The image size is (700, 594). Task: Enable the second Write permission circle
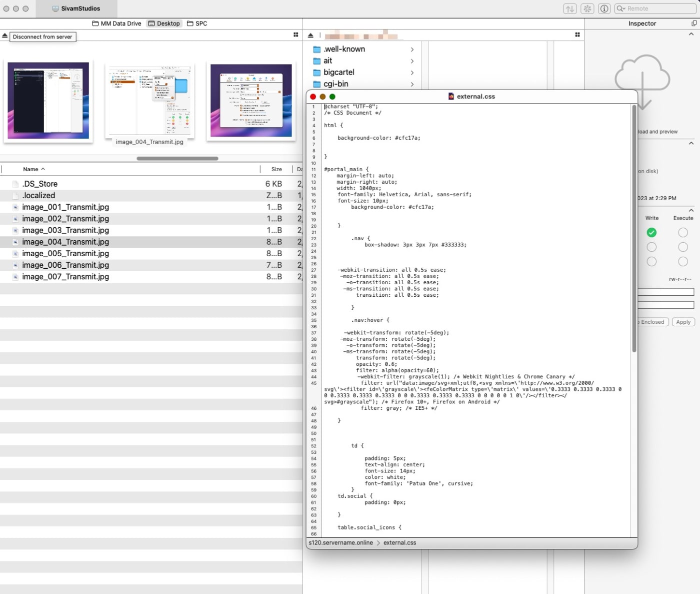651,247
